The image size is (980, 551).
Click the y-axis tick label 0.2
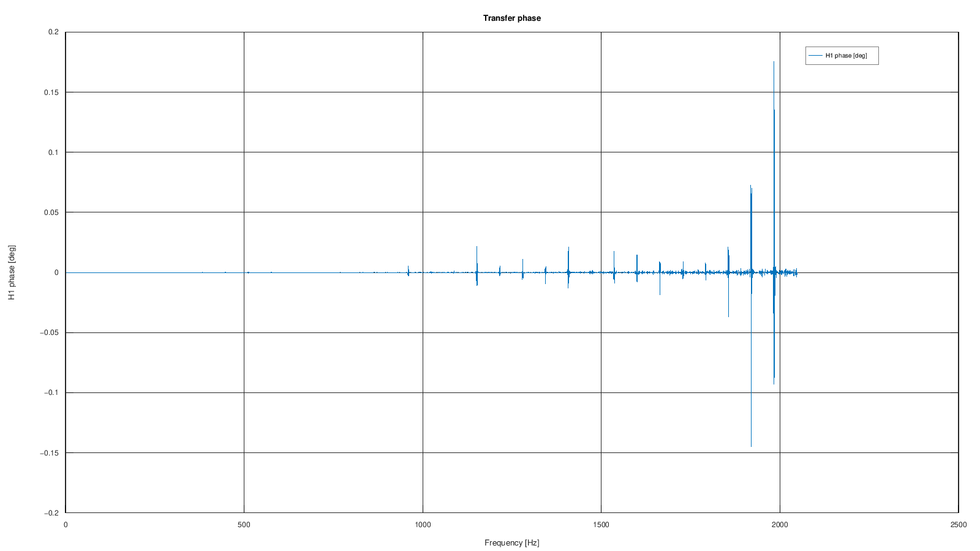(x=53, y=32)
